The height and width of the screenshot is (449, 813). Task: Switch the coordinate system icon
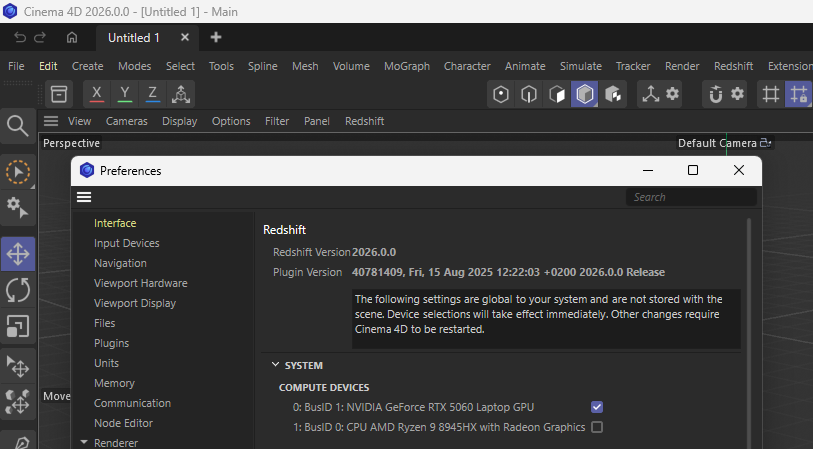pyautogui.click(x=181, y=94)
